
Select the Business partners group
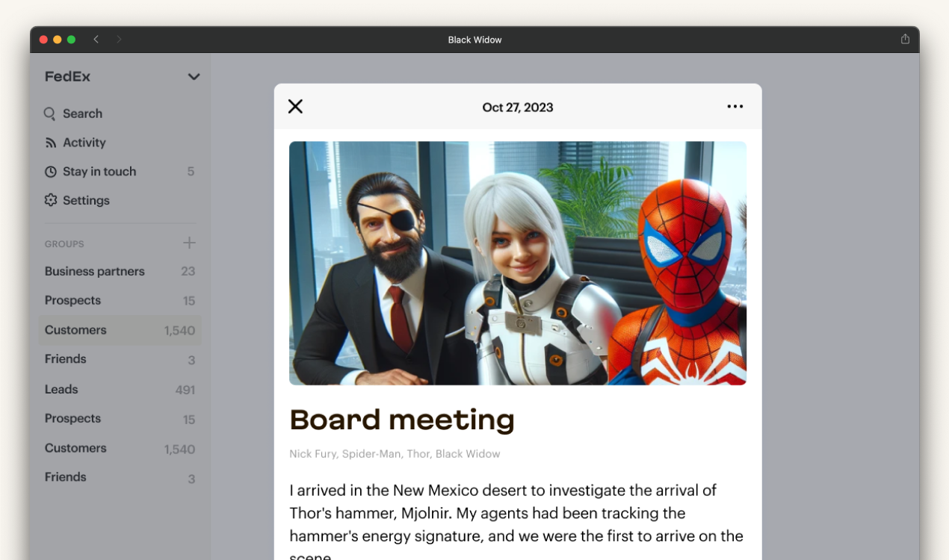[120, 271]
